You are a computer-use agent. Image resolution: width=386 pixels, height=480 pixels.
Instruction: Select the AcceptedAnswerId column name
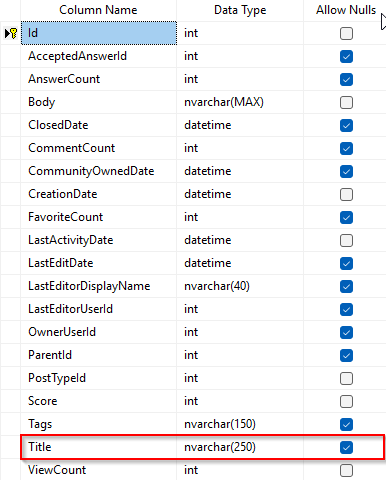[x=99, y=56]
